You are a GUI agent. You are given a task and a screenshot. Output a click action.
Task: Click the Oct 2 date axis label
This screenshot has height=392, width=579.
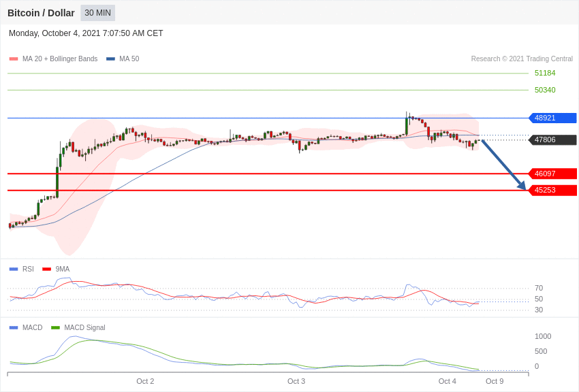pyautogui.click(x=145, y=381)
